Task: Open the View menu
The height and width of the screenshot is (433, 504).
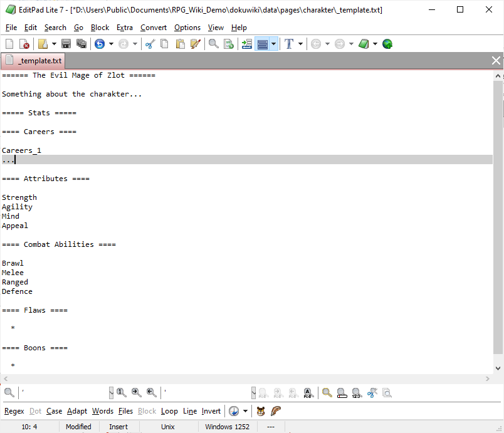Action: coord(216,28)
